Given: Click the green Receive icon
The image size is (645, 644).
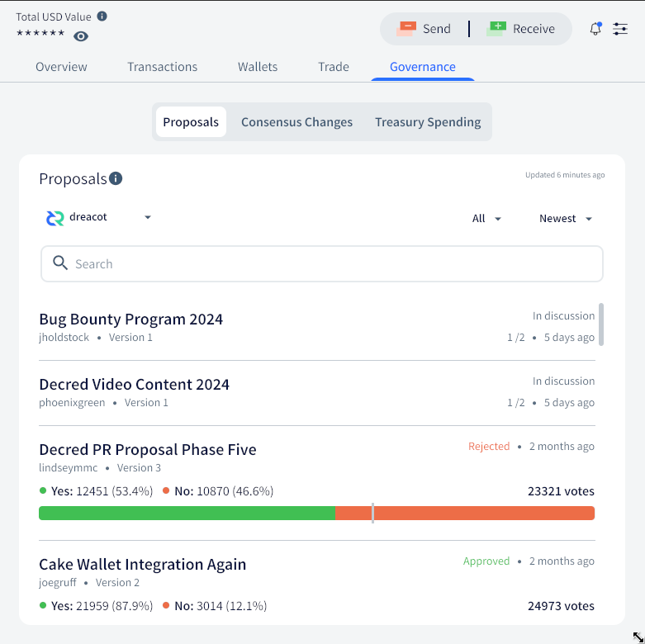Looking at the screenshot, I should [x=496, y=29].
